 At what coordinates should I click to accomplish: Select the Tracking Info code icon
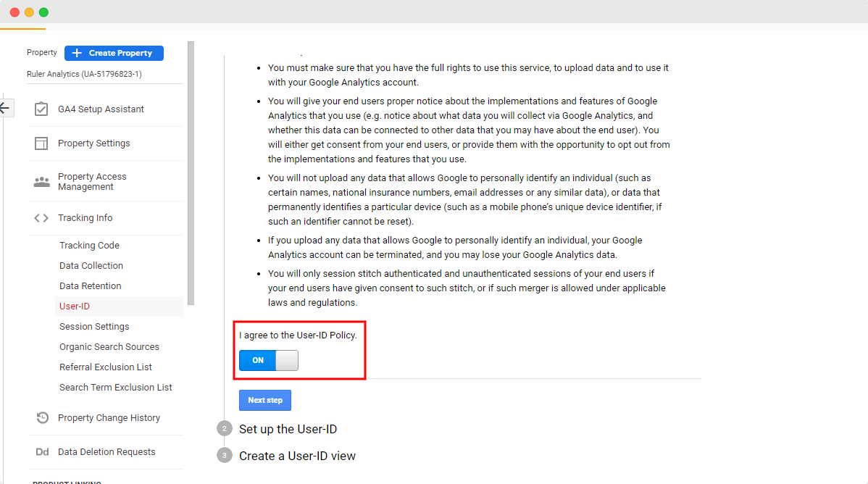[x=41, y=217]
